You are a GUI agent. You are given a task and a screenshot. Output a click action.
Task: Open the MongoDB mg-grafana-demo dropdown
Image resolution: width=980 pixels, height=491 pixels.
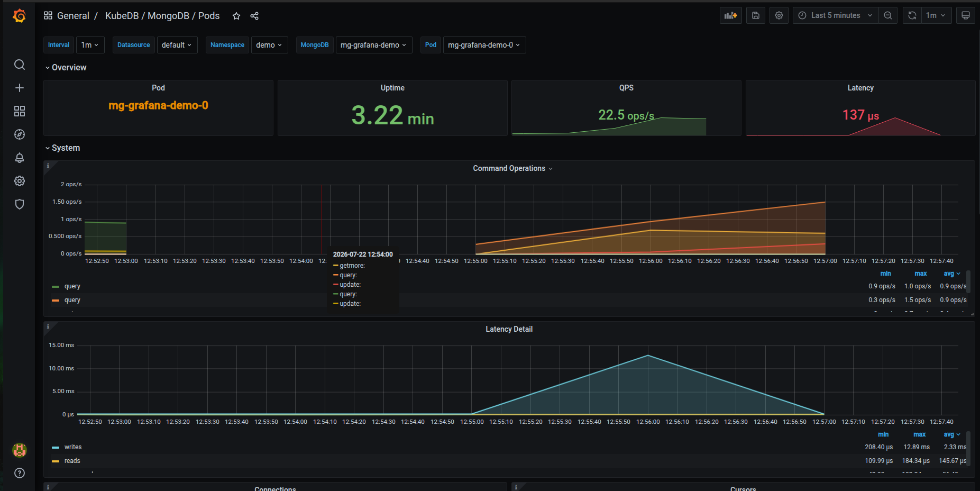point(374,45)
